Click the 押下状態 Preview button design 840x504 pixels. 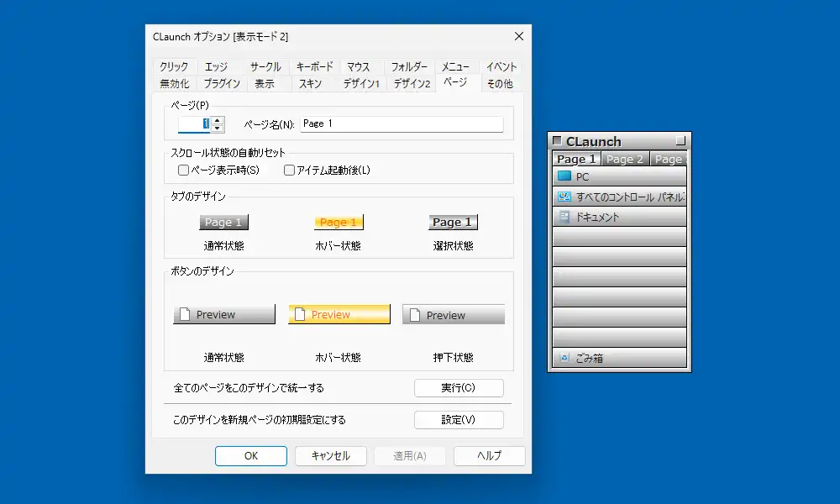pyautogui.click(x=454, y=314)
